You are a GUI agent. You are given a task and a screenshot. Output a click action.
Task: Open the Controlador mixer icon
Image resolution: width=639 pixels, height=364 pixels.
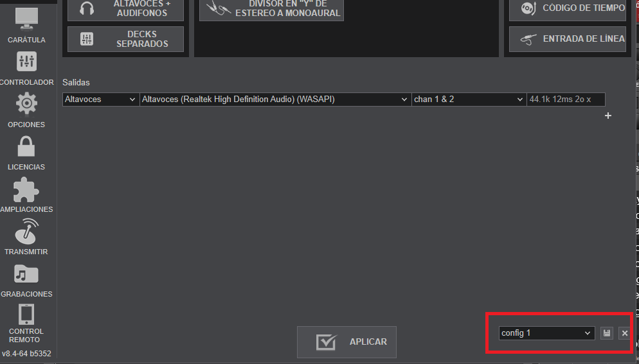[x=26, y=62]
